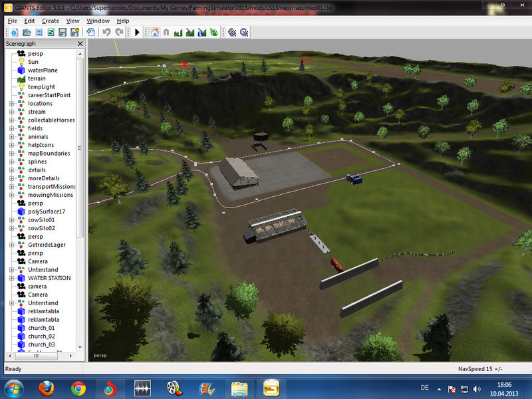Select mowingMissions in scenegraph
This screenshot has width=532, height=399.
[x=51, y=195]
